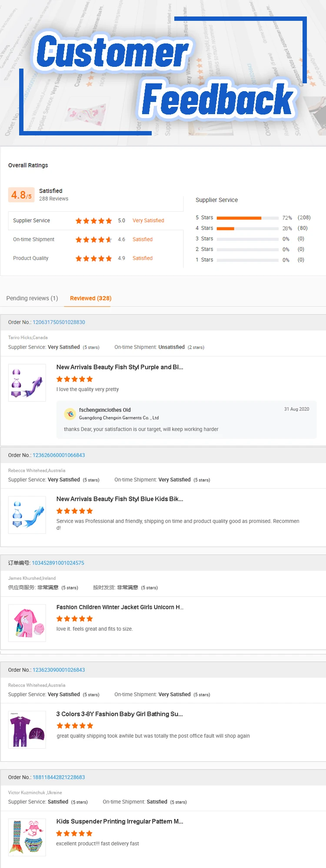Click the Product Quality star rating

tap(93, 259)
